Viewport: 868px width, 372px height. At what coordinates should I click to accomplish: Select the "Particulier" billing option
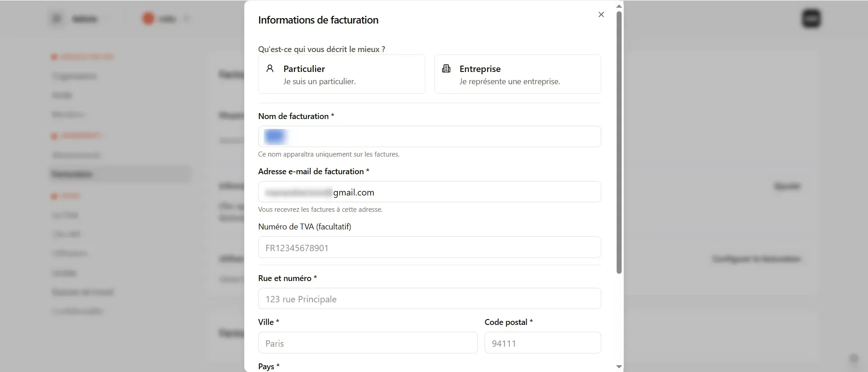341,74
